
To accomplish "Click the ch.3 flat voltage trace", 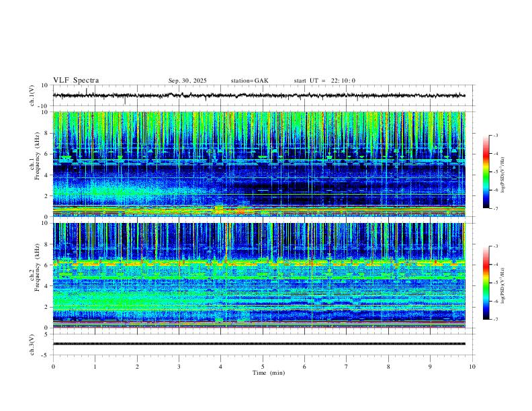I will click(259, 344).
